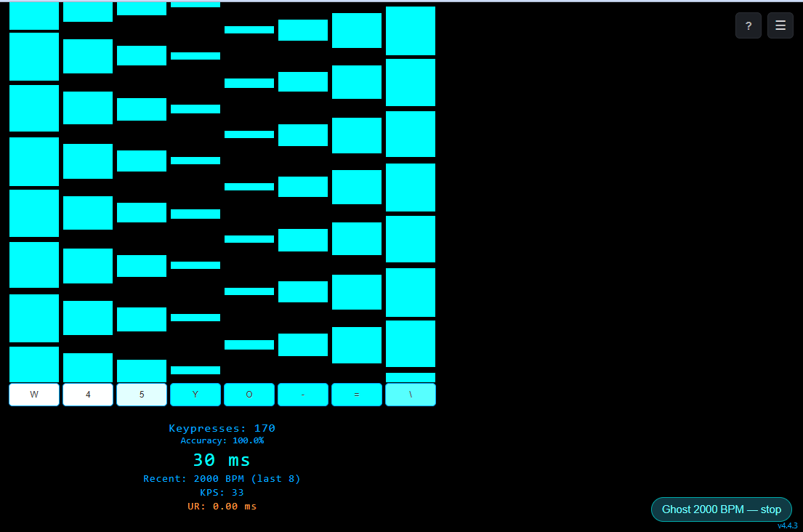This screenshot has height=532, width=803.
Task: Click the minus (-) key button
Action: pos(303,394)
